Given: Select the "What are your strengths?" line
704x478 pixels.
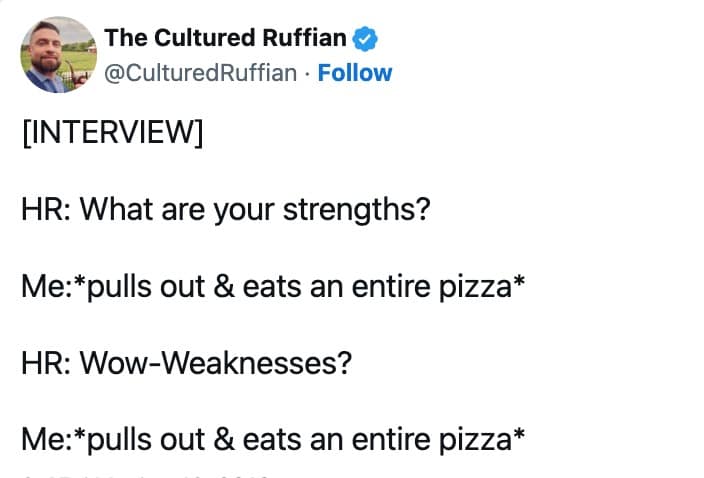Looking at the screenshot, I should pyautogui.click(x=225, y=212).
